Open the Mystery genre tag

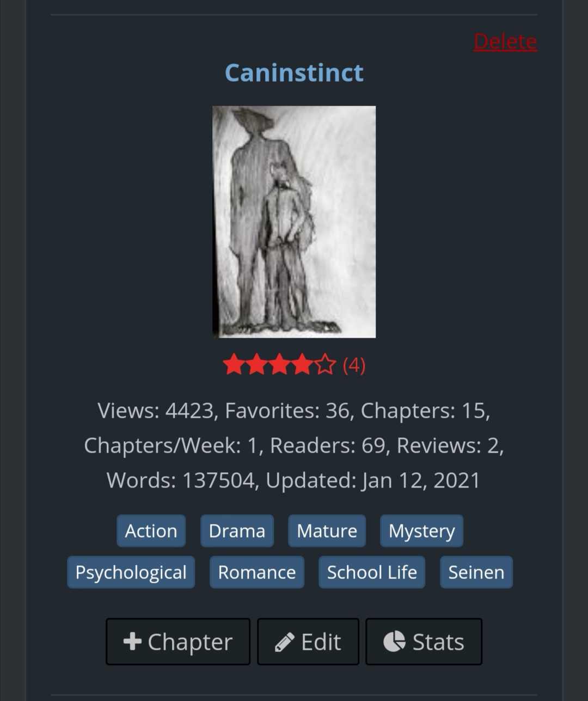421,531
